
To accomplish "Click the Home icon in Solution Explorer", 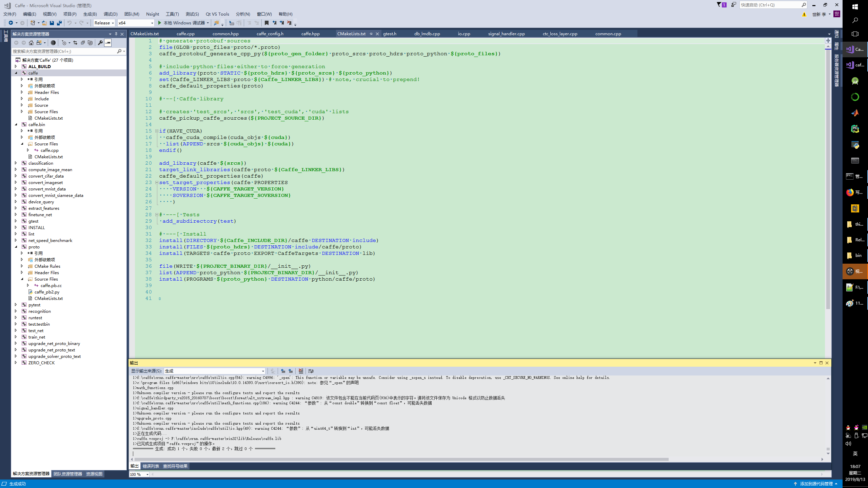I will click(x=31, y=43).
